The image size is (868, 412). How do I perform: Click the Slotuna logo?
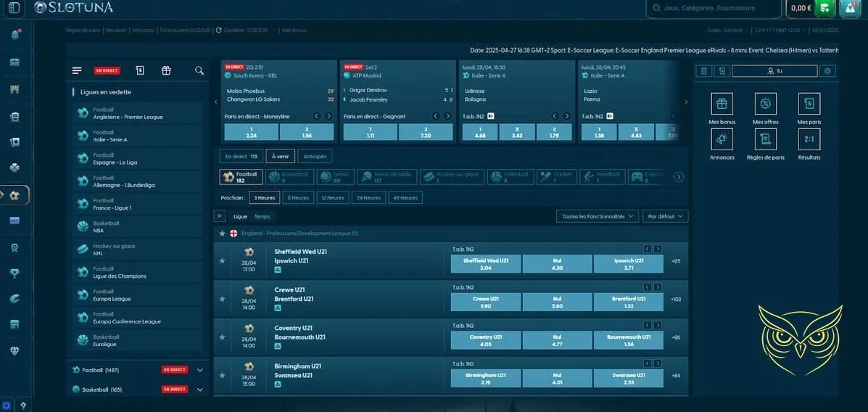(x=73, y=7)
